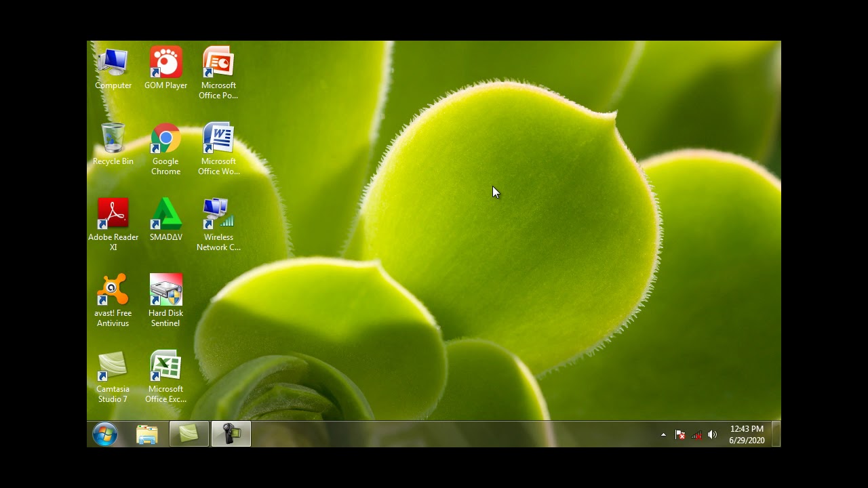Open Action Center flag icon
The height and width of the screenshot is (488, 868).
pyautogui.click(x=680, y=435)
